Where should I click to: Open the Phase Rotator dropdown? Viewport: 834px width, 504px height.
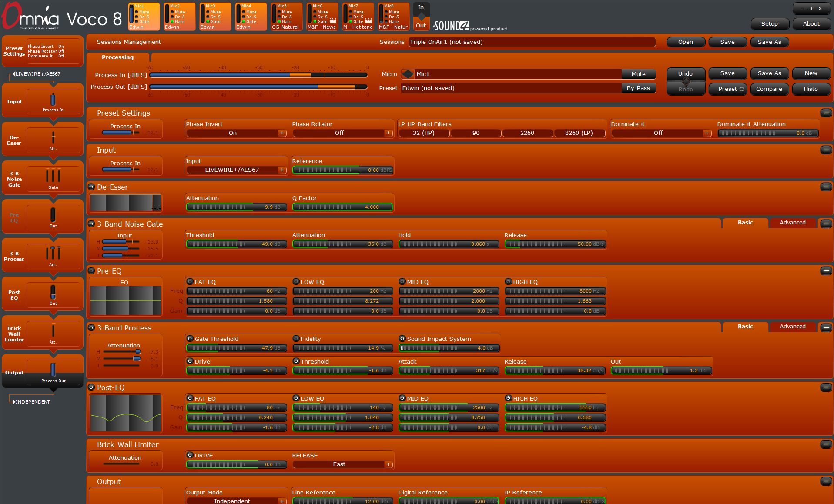(x=343, y=133)
